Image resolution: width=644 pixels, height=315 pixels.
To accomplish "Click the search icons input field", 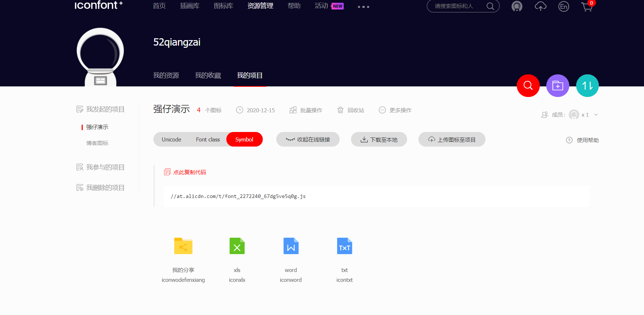I will (457, 6).
